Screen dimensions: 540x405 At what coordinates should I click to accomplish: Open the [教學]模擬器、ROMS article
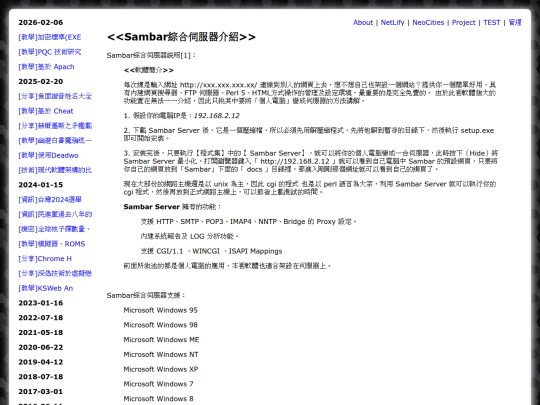coord(52,244)
